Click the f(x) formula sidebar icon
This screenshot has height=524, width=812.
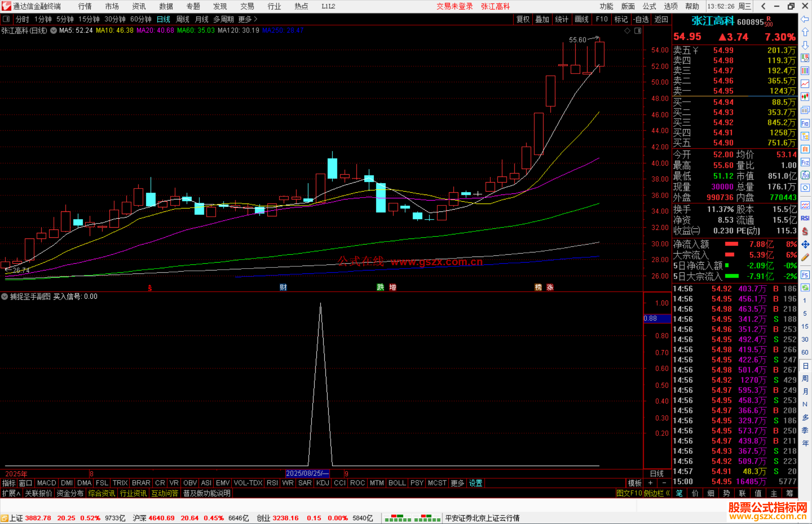[805, 175]
